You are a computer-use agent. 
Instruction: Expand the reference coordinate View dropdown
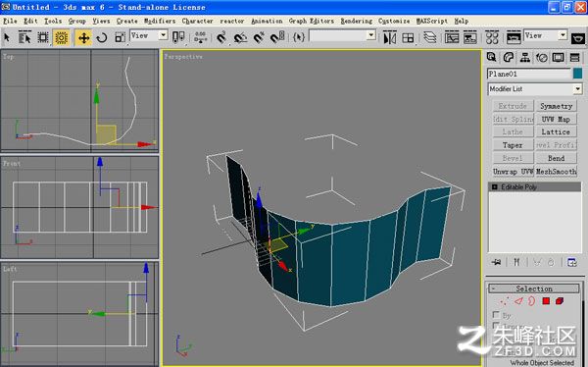[x=149, y=35]
